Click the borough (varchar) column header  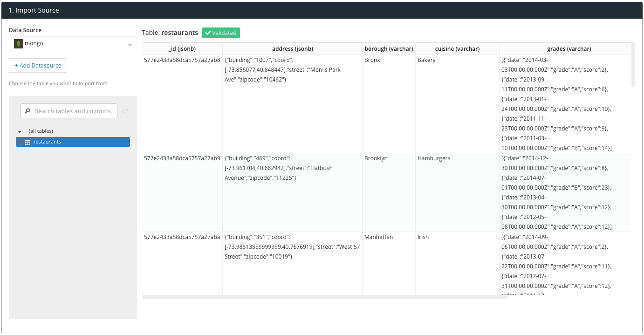tap(389, 48)
